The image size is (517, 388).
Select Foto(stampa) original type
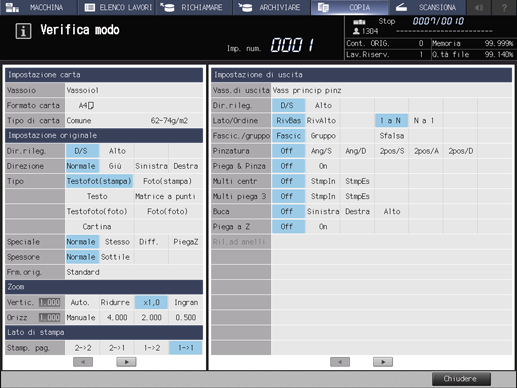[x=168, y=181]
